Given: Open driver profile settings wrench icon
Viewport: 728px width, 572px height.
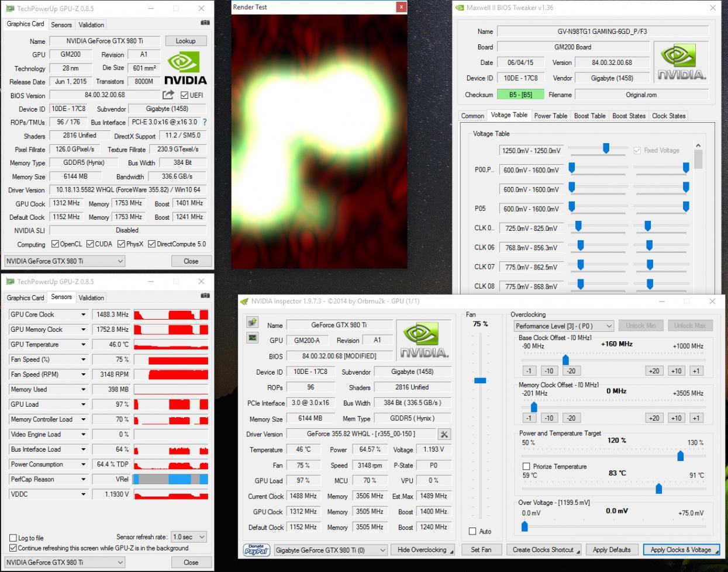Looking at the screenshot, I should tap(444, 434).
